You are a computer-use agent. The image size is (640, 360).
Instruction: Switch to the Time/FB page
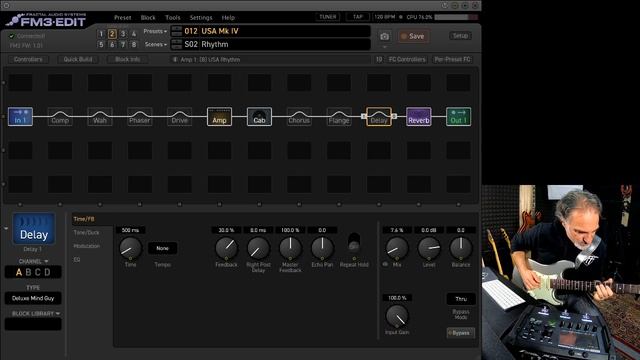(x=84, y=219)
